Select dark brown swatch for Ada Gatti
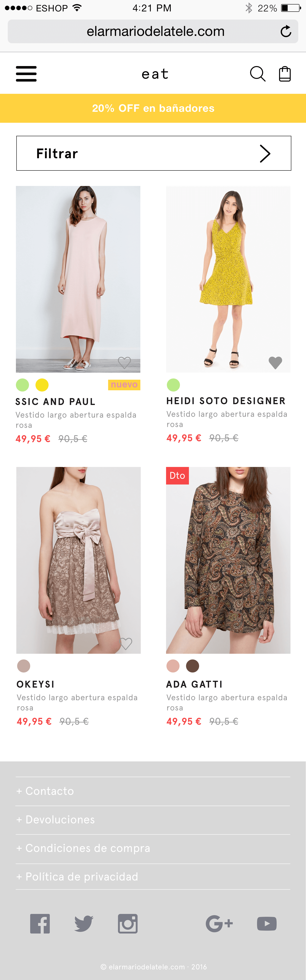The image size is (306, 980). (x=193, y=666)
